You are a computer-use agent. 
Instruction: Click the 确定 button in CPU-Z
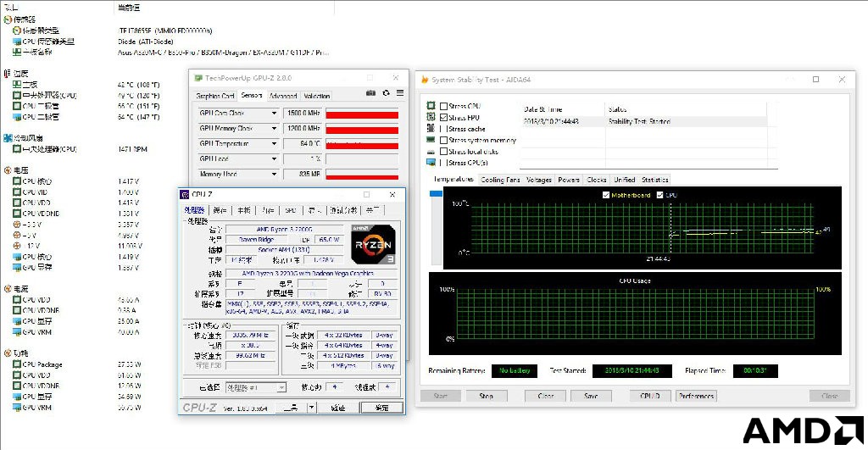pos(381,408)
